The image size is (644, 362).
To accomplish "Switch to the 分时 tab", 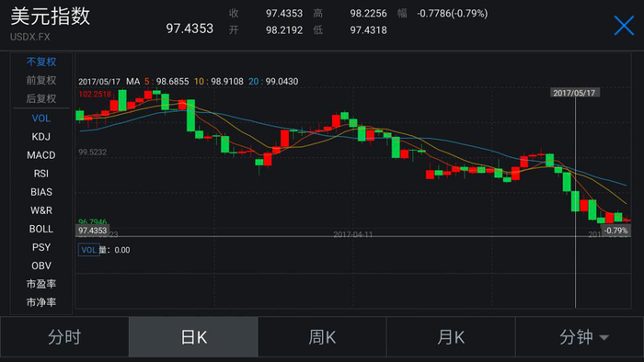I will tap(64, 337).
